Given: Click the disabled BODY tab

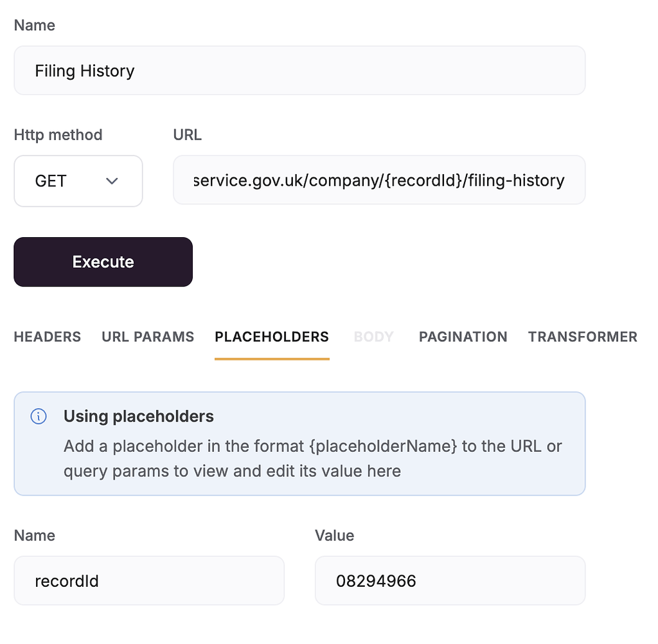Looking at the screenshot, I should tap(373, 336).
